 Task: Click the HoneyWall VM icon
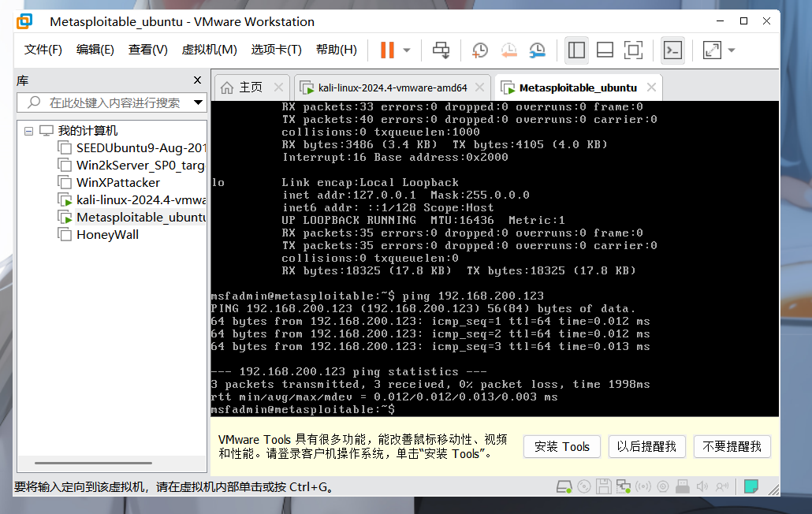coord(65,234)
